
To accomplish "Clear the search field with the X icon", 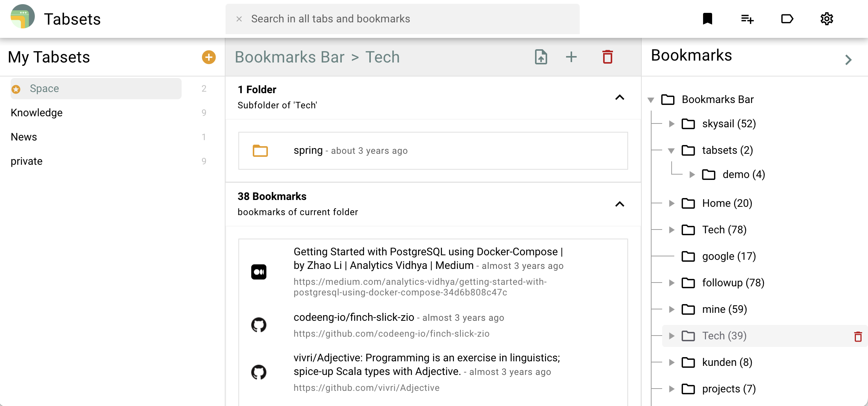I will (239, 19).
